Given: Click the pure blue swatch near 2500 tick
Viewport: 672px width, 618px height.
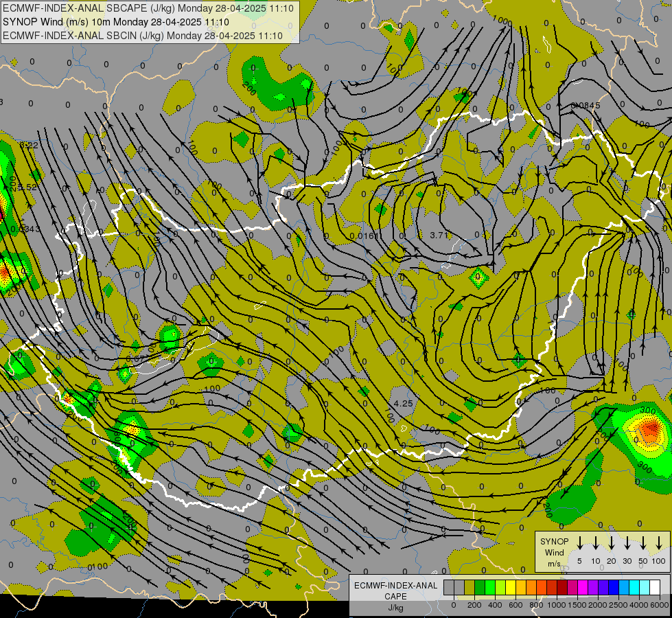Looking at the screenshot, I should coord(614,587).
